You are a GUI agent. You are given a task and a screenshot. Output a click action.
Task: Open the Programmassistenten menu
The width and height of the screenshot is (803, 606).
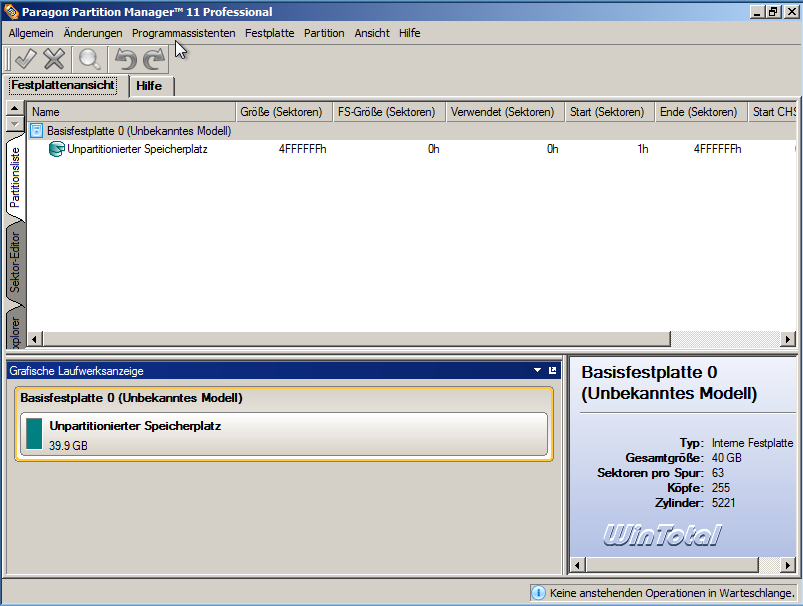pos(183,33)
